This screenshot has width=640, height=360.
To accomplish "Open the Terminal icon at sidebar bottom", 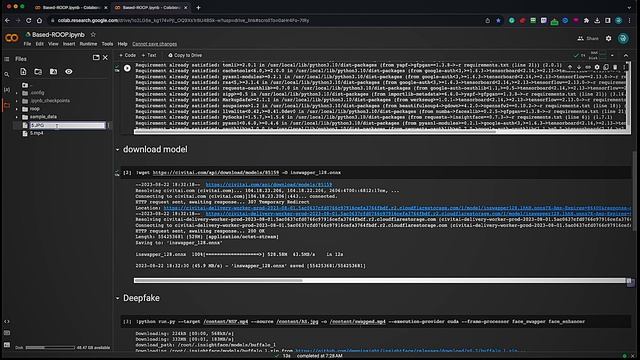I will click(x=7, y=345).
